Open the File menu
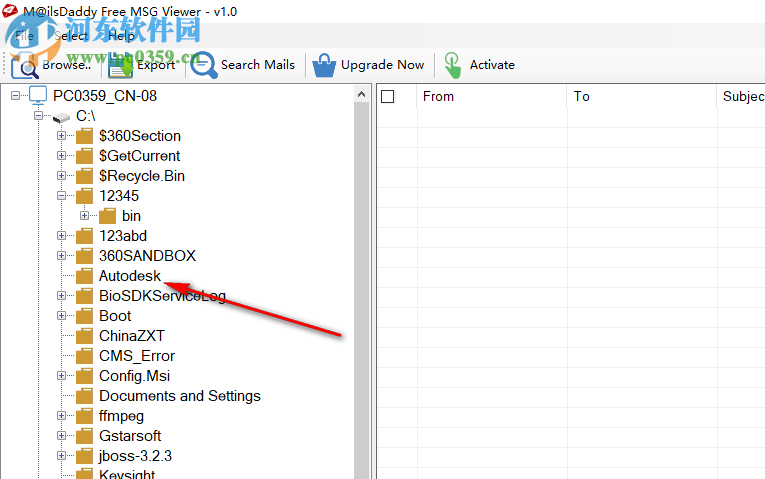The image size is (765, 479). click(24, 36)
